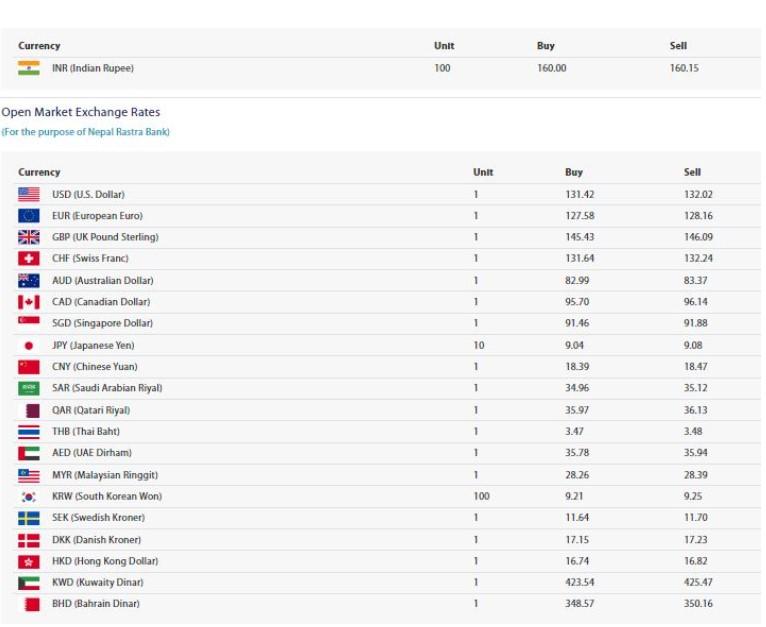
Task: Click the Australian flag beside AUD
Action: [x=29, y=281]
